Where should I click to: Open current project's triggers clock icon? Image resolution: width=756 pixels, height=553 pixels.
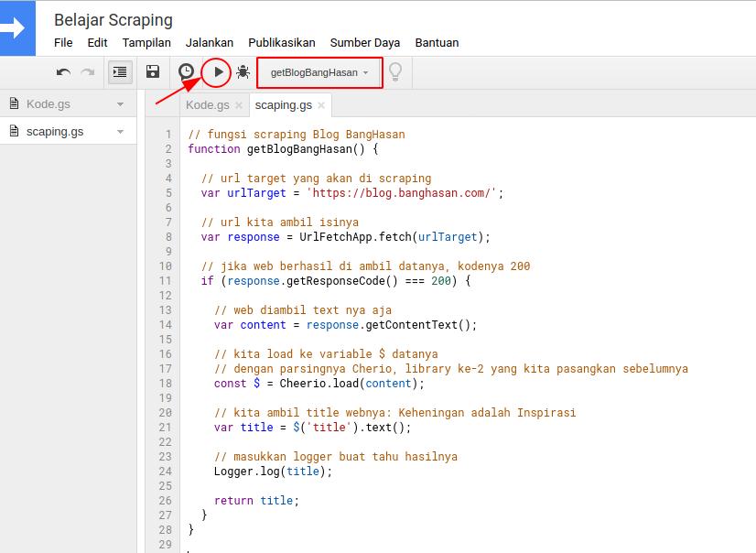point(186,71)
